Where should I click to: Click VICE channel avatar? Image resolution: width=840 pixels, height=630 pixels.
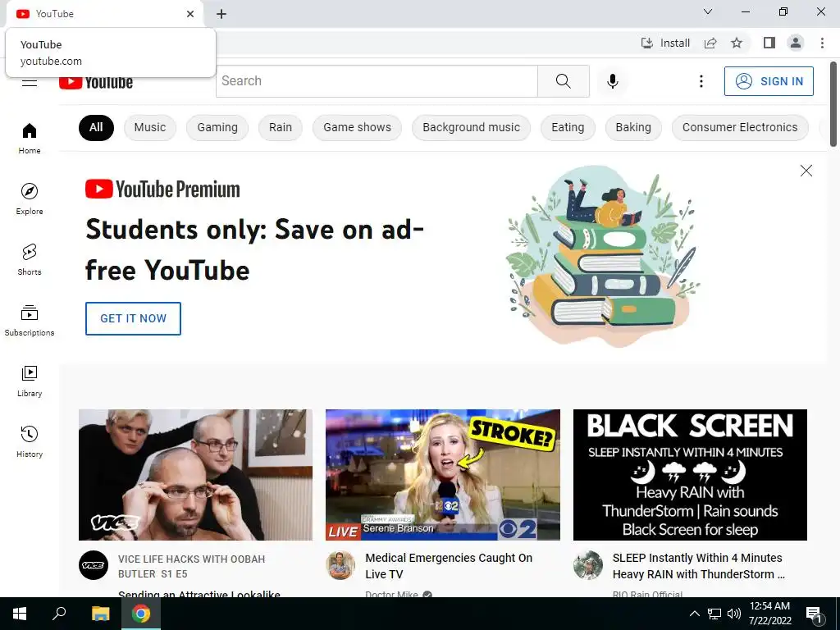point(94,564)
